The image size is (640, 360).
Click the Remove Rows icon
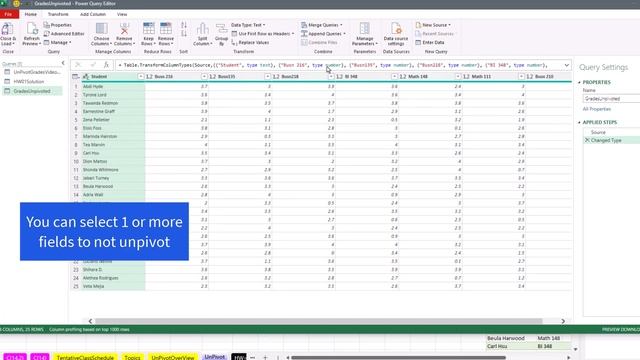coord(166,29)
